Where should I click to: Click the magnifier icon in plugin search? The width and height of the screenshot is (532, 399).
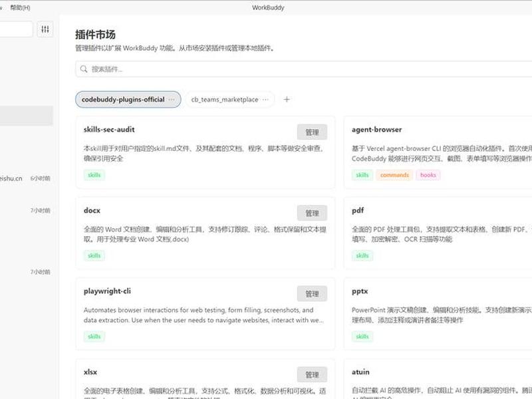point(84,69)
